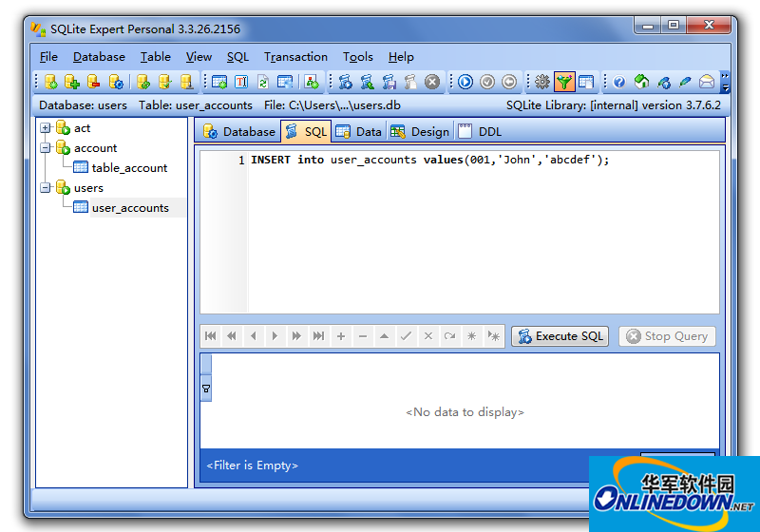Click the Stop Query button
Viewport: 760px width, 532px height.
[667, 336]
